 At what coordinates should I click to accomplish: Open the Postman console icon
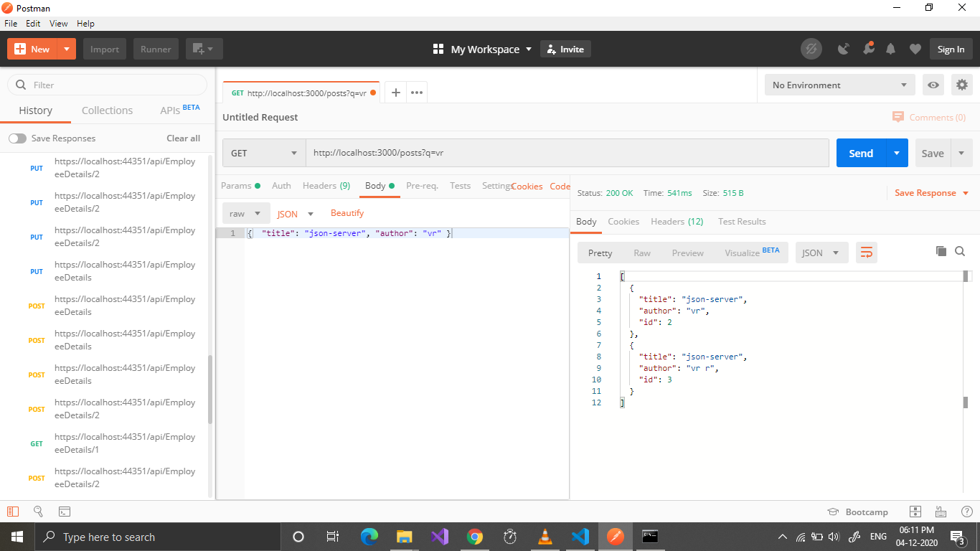pos(64,512)
